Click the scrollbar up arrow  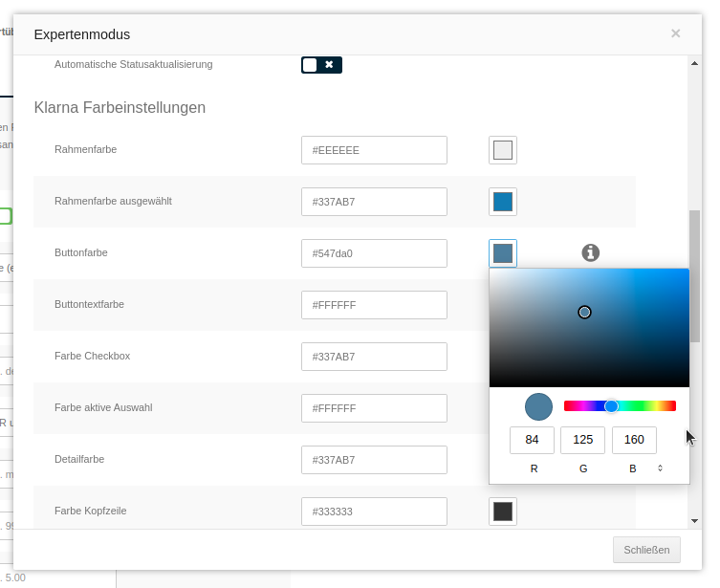(x=694, y=64)
